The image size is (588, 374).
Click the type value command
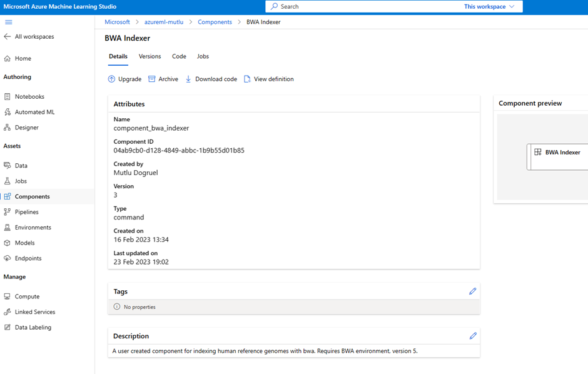click(x=129, y=218)
